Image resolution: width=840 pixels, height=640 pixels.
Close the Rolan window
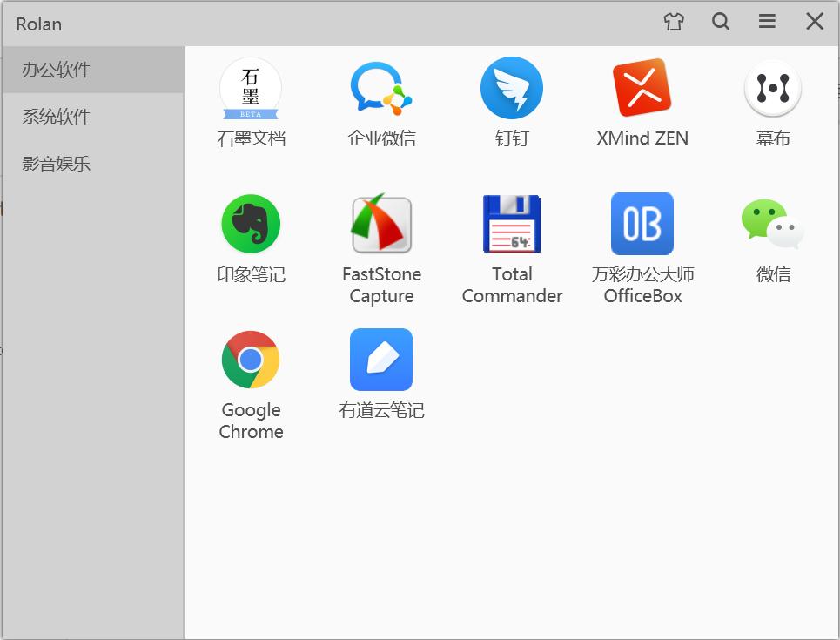(x=814, y=22)
